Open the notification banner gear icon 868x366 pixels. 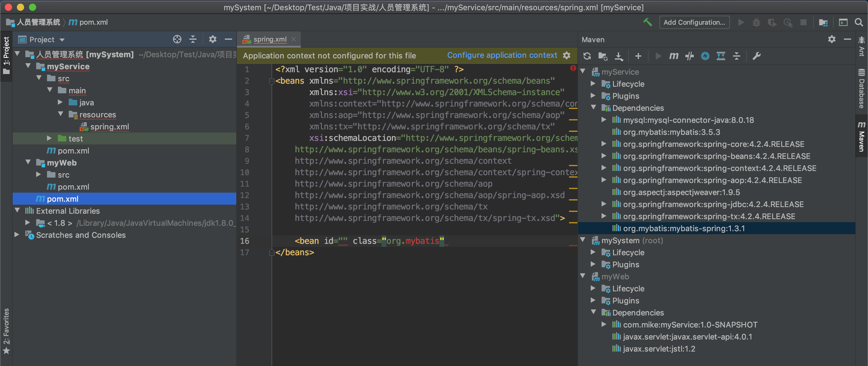click(567, 55)
